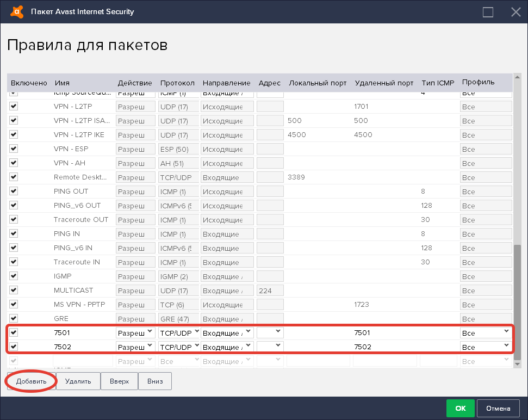Screen dimensions: 528x420
Task: Open the profile dropdown for rule 7501
Action: (x=486, y=333)
